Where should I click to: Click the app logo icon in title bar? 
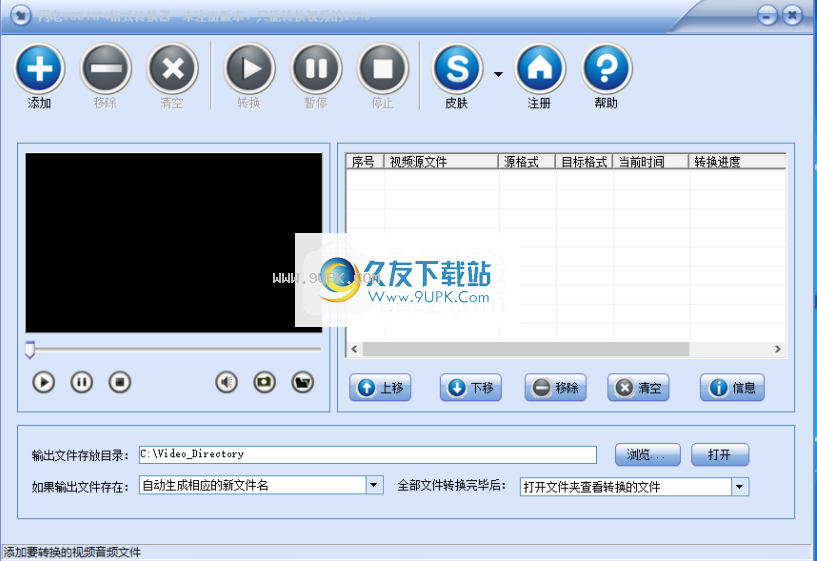click(20, 16)
